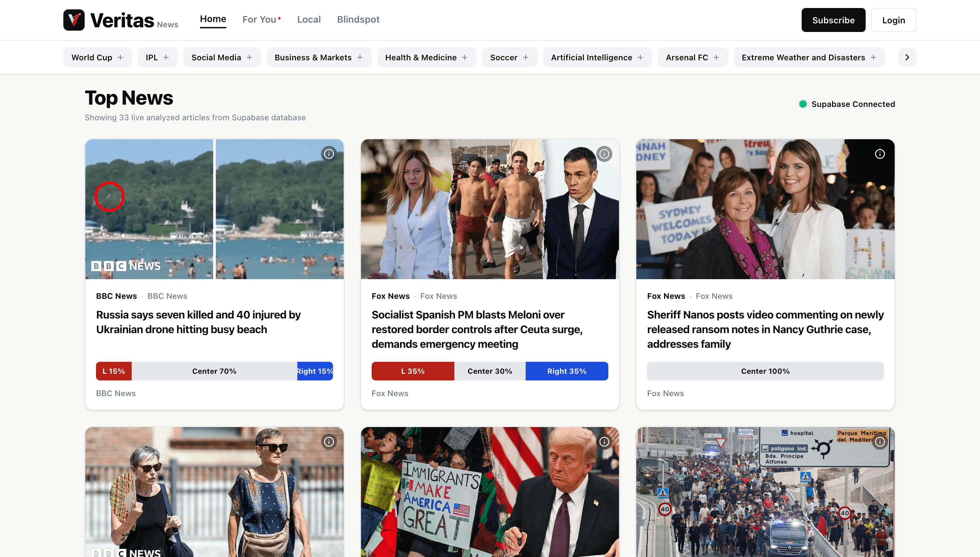Expand topic list with right chevron arrow
This screenshot has height=557, width=980.
tap(907, 57)
